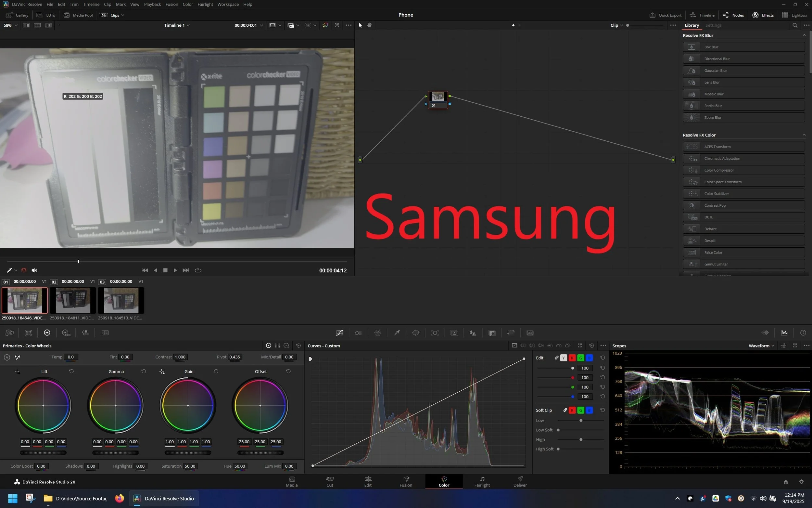The height and width of the screenshot is (508, 812).
Task: Select the hand pan tool
Action: pos(369,25)
